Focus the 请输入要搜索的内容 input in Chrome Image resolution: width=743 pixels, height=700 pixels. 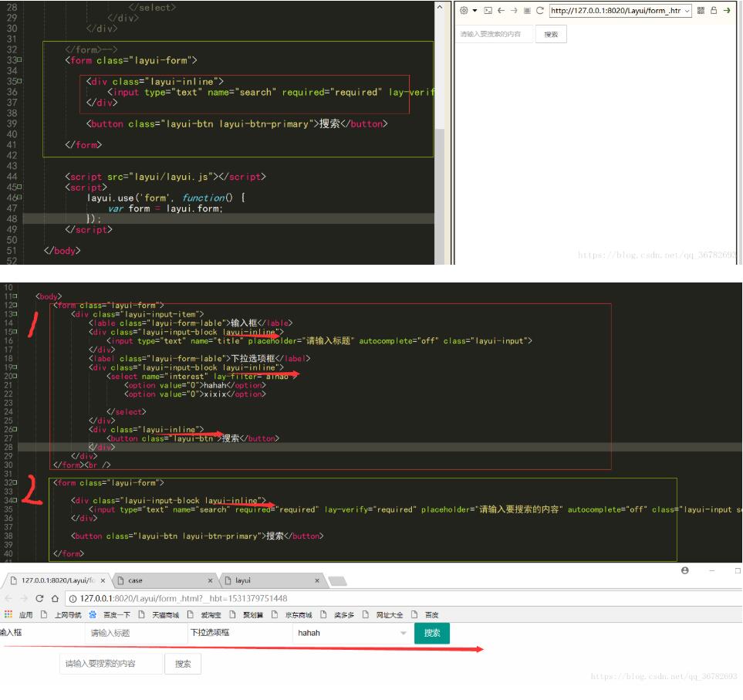point(111,664)
